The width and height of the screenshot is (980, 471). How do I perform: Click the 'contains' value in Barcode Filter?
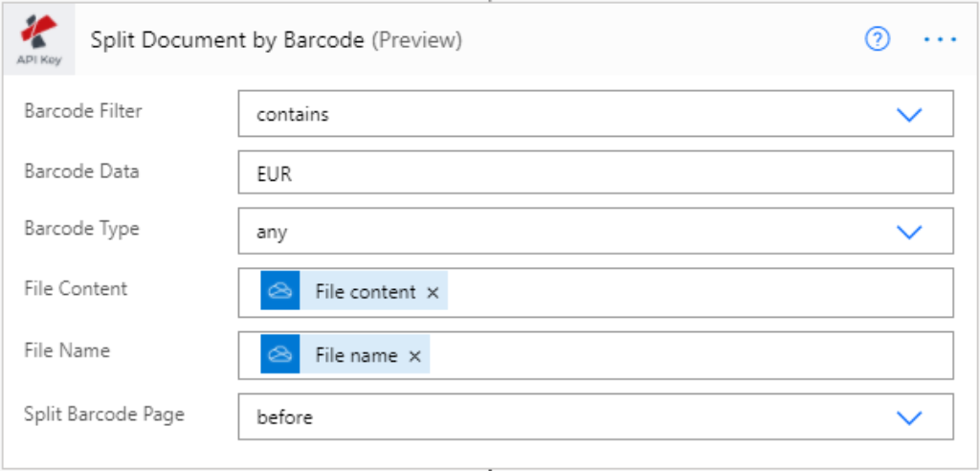[x=293, y=115]
